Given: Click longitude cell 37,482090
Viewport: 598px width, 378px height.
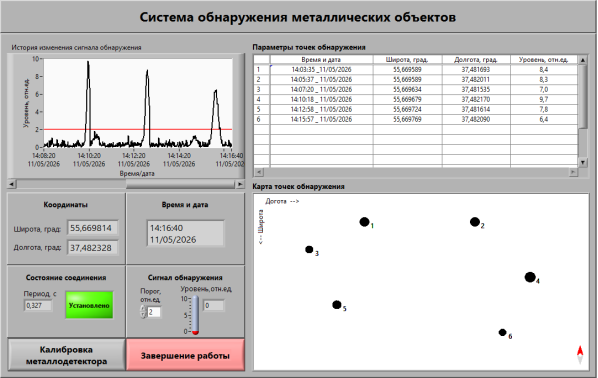Looking at the screenshot, I should 476,119.
